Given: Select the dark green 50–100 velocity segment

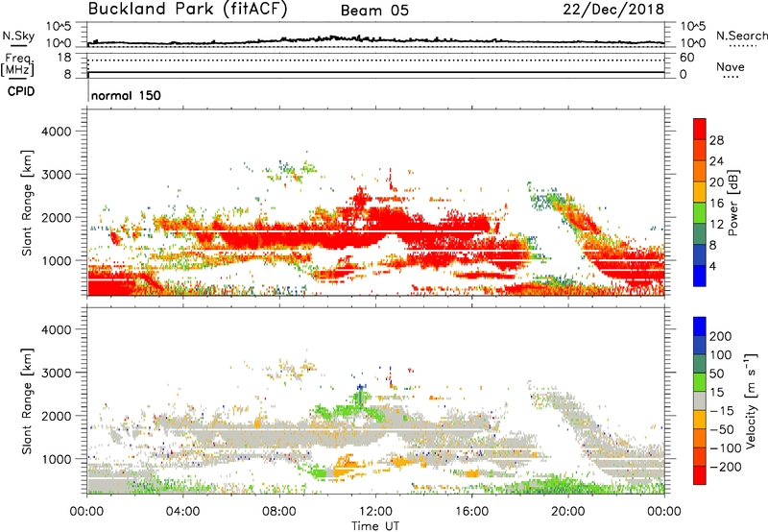Looking at the screenshot, I should coord(700,364).
